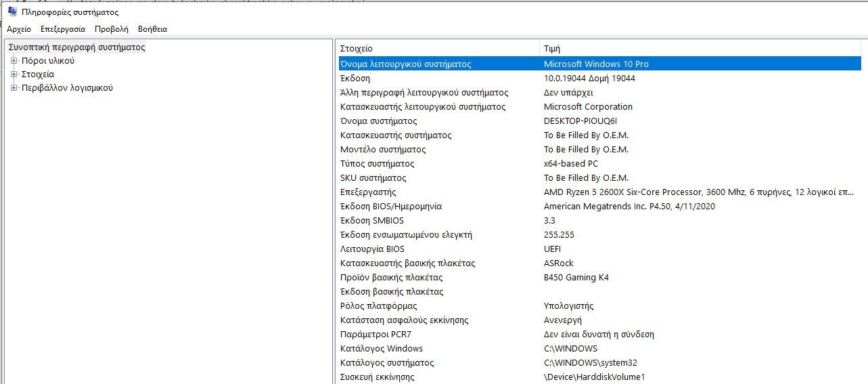Click the UEFI value
The image size is (868, 384).
[x=552, y=249]
